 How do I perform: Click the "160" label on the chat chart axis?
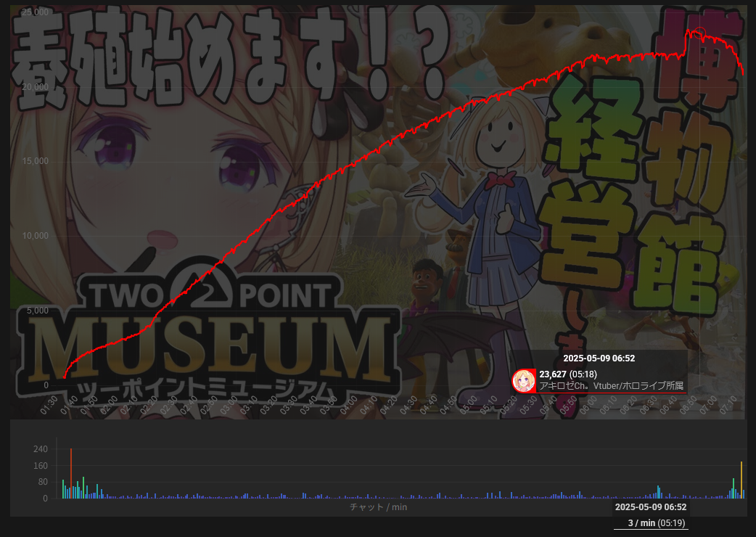click(x=41, y=466)
